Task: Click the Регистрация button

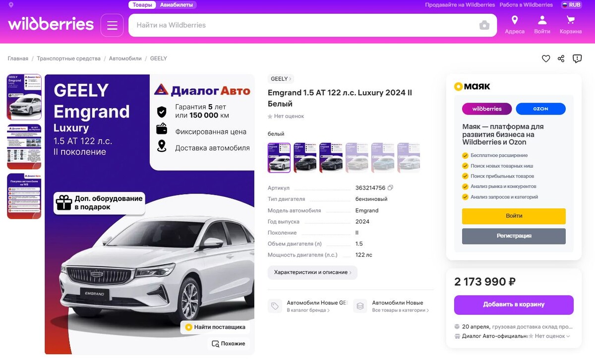Action: coord(514,236)
